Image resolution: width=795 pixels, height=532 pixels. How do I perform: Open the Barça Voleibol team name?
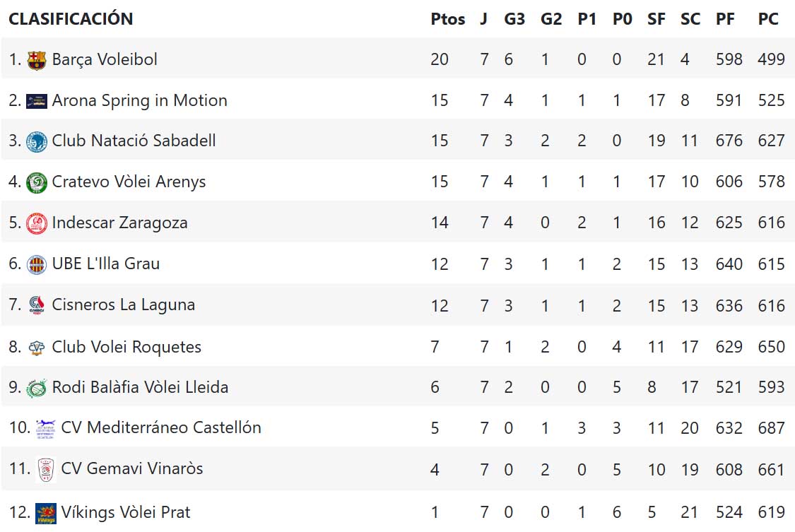[105, 59]
